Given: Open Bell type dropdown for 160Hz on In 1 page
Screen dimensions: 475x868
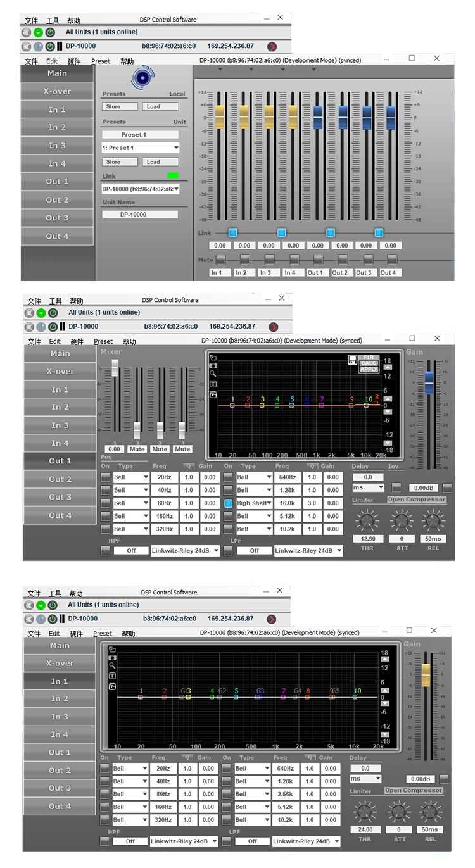Looking at the screenshot, I should coord(130,807).
